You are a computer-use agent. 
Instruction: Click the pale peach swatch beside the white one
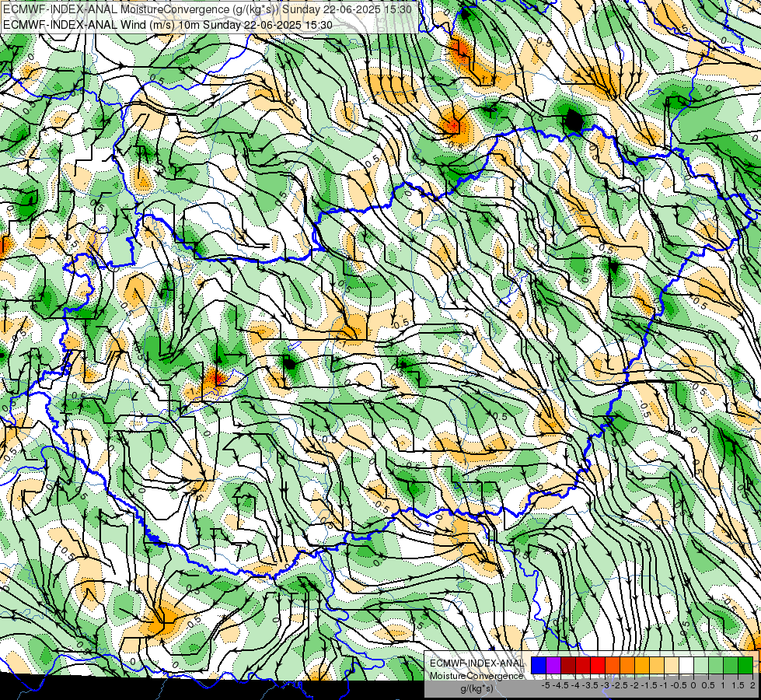point(672,666)
